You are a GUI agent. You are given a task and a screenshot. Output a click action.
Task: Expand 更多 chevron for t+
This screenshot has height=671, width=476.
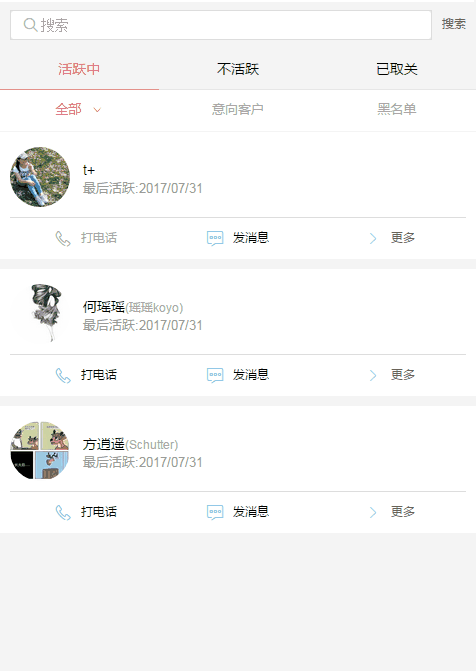coord(373,238)
